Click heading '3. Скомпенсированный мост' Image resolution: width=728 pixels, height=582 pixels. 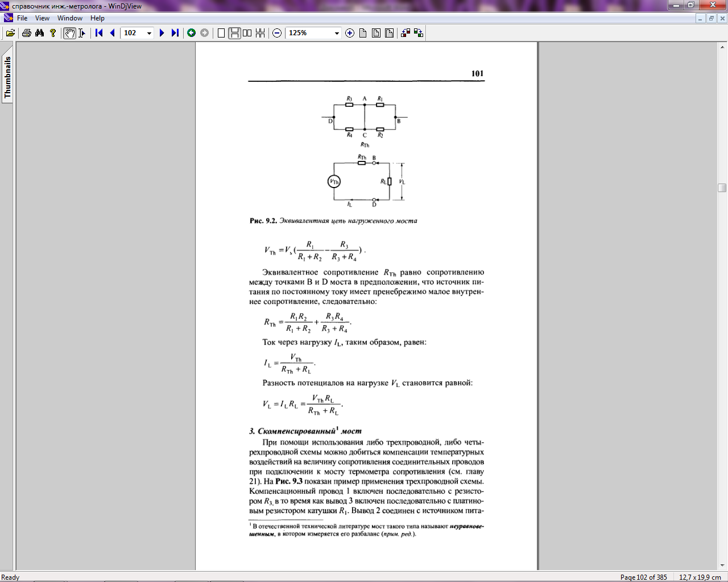click(305, 431)
